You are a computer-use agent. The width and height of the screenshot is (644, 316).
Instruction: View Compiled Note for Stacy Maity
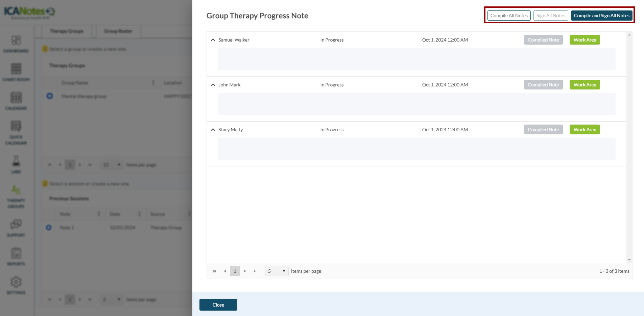point(543,130)
